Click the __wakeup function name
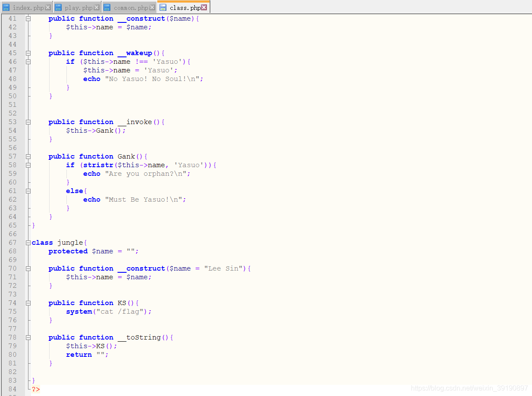This screenshot has height=396, width=532. tap(135, 53)
